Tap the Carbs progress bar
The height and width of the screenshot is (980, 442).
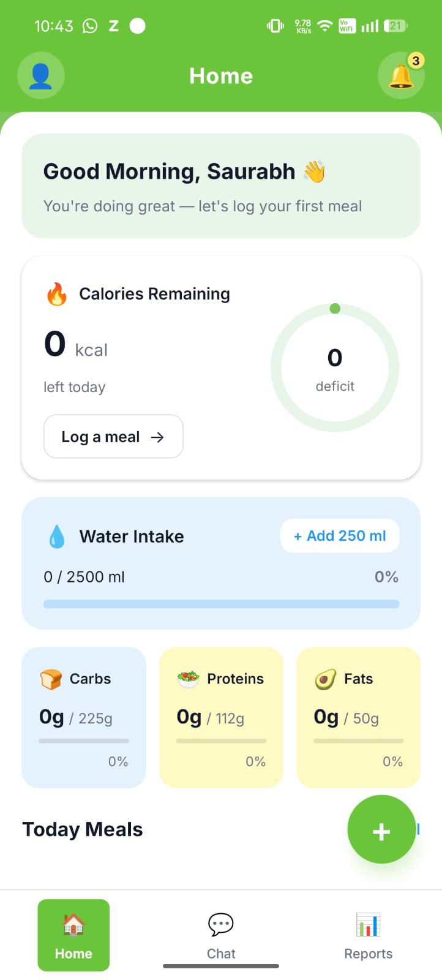point(84,741)
